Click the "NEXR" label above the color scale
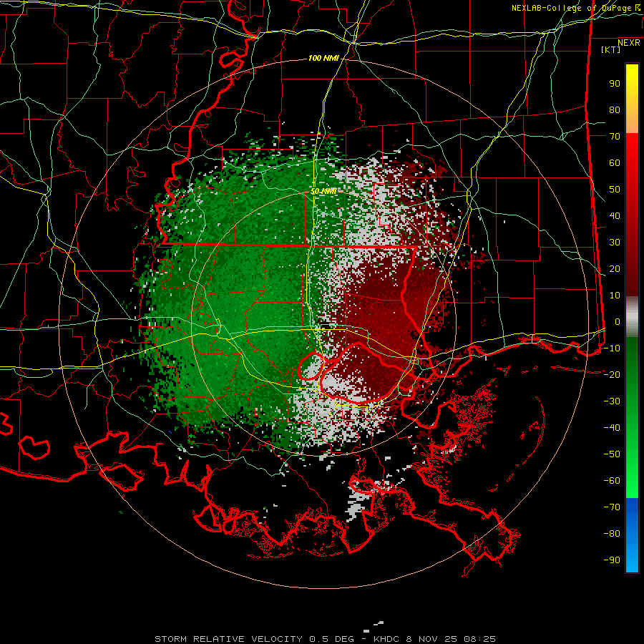This screenshot has height=644, width=644. [629, 43]
